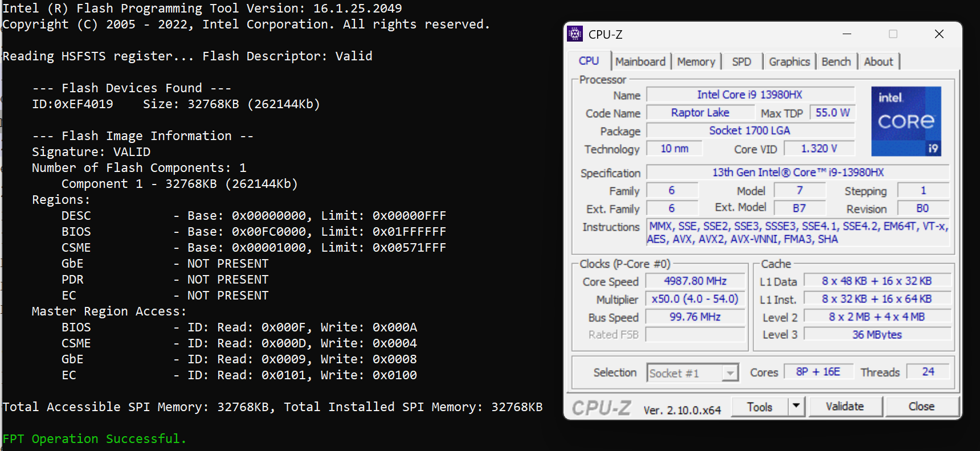Click the ID:0xEF4019 flash device line

pyautogui.click(x=176, y=104)
